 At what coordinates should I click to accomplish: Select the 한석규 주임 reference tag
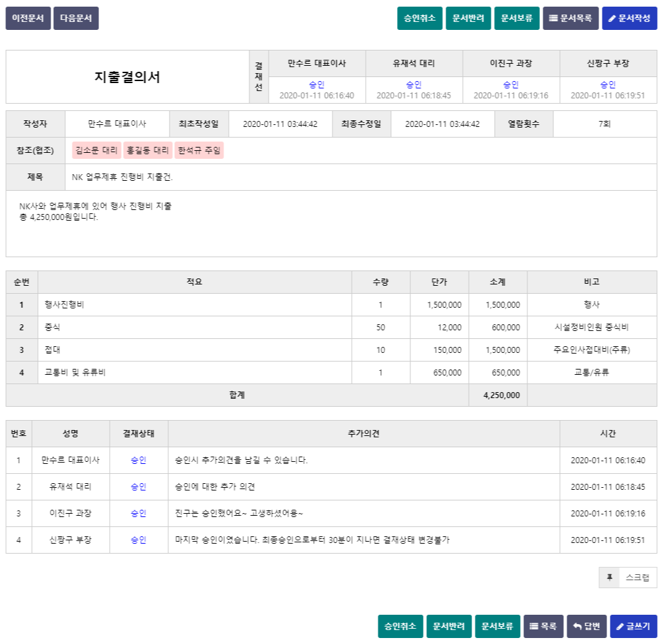(x=199, y=151)
